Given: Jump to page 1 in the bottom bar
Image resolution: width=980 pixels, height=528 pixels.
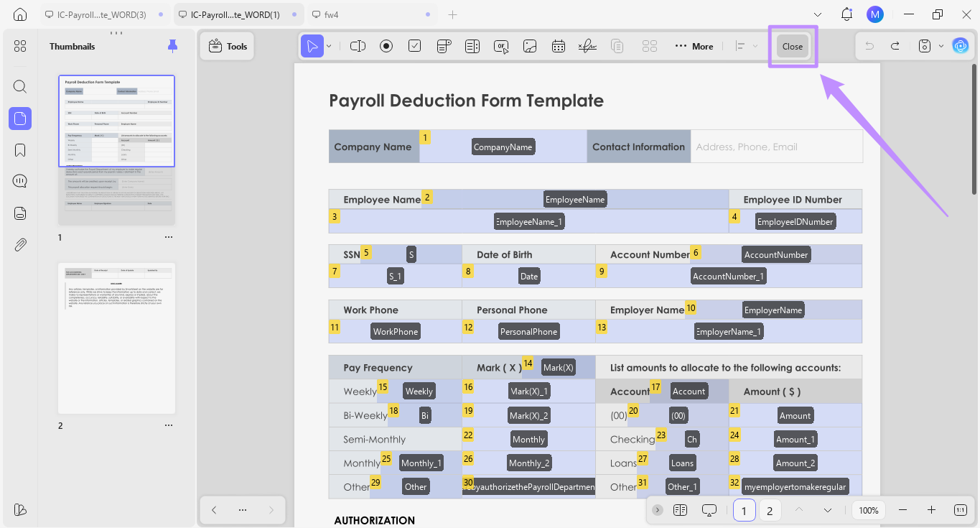Looking at the screenshot, I should [745, 510].
